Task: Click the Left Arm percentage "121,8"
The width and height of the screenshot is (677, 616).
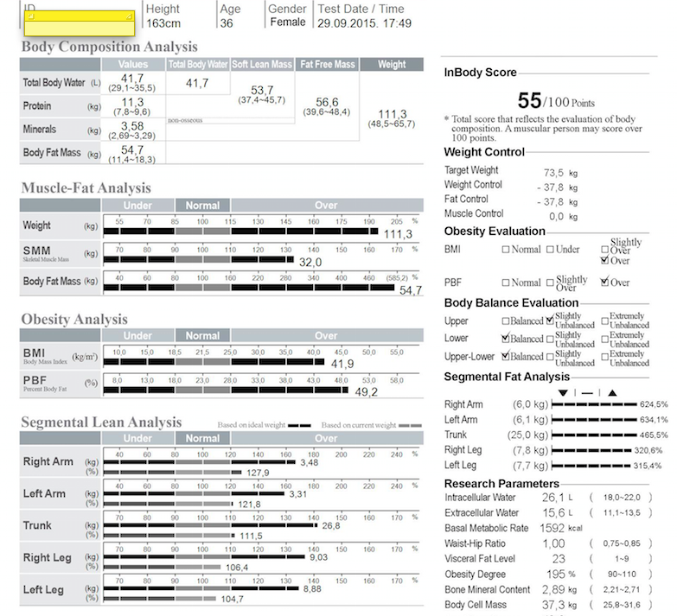Action: pyautogui.click(x=251, y=505)
